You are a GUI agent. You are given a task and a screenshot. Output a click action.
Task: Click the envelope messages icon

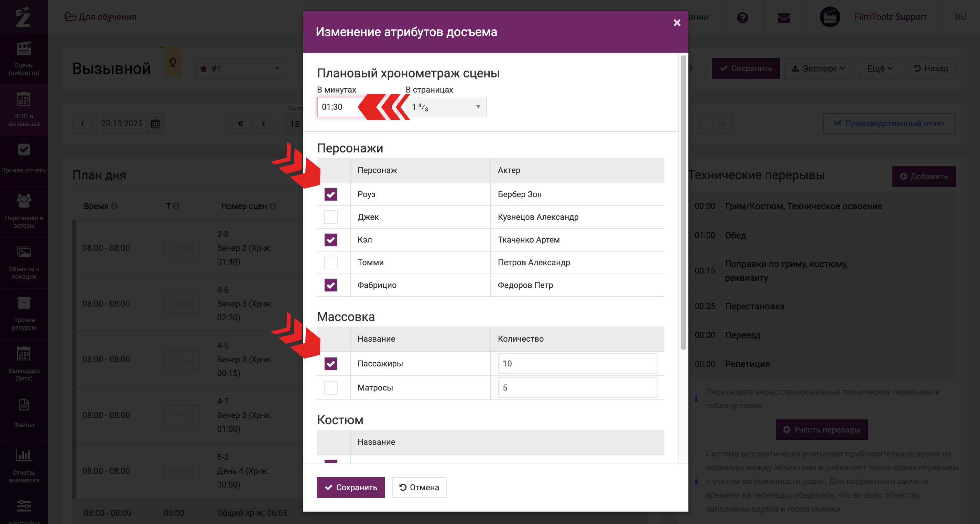tap(784, 18)
